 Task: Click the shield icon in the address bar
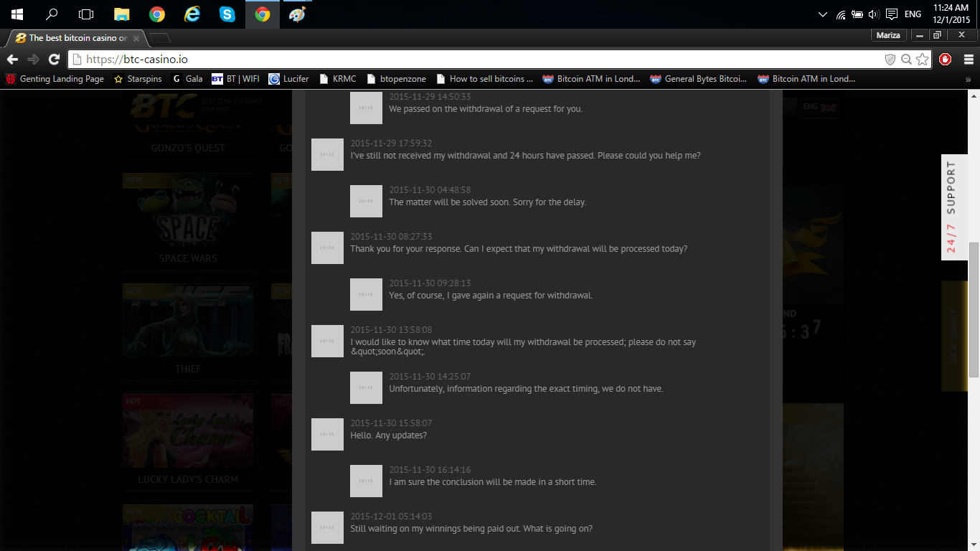click(x=890, y=60)
